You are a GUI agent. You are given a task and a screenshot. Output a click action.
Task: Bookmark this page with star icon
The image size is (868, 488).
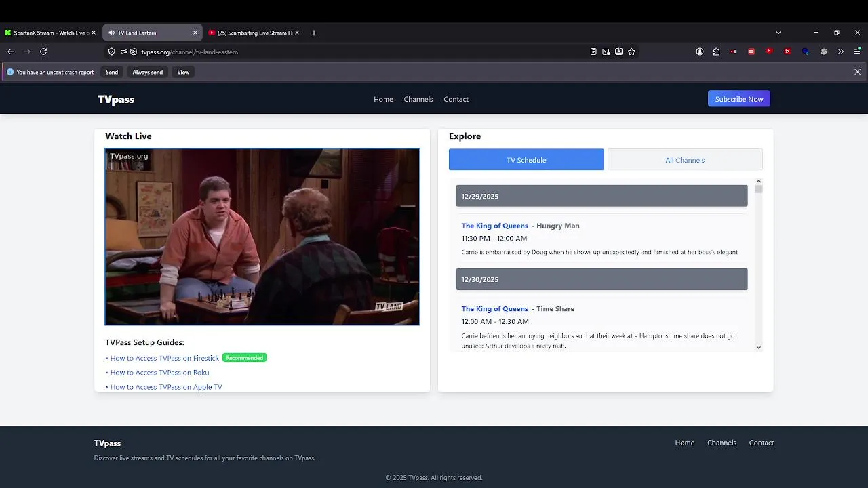[x=632, y=52]
